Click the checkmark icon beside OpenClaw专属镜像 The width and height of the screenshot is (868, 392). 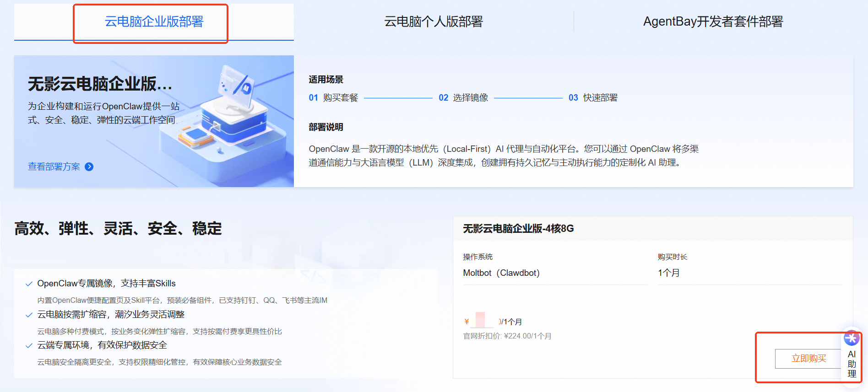coord(29,284)
